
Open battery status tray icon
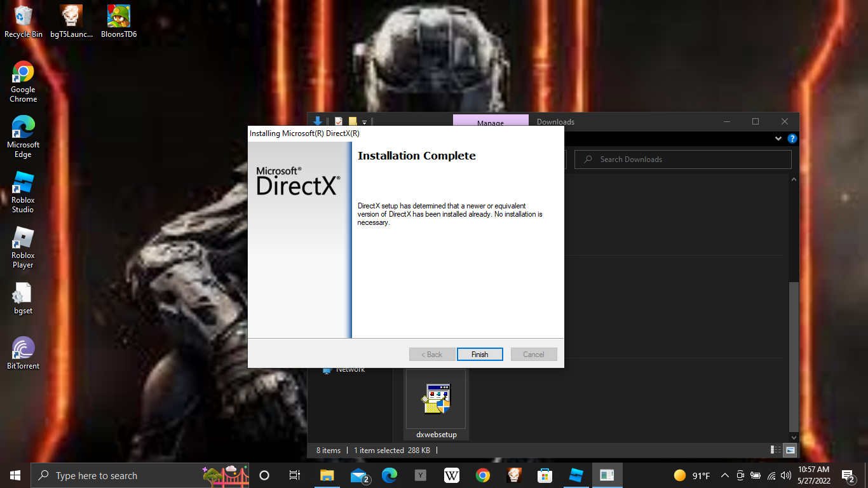tap(756, 475)
